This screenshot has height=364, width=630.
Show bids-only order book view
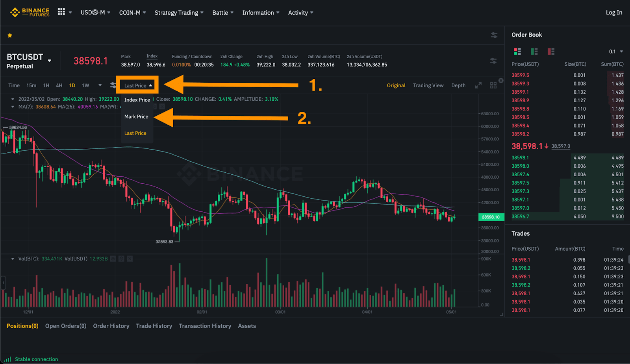(x=534, y=51)
